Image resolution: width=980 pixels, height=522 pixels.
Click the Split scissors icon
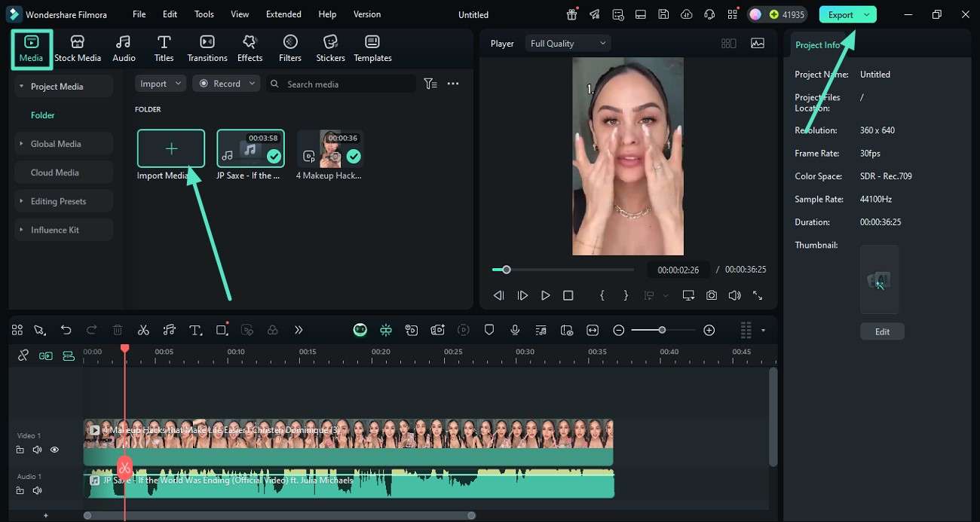coord(143,330)
